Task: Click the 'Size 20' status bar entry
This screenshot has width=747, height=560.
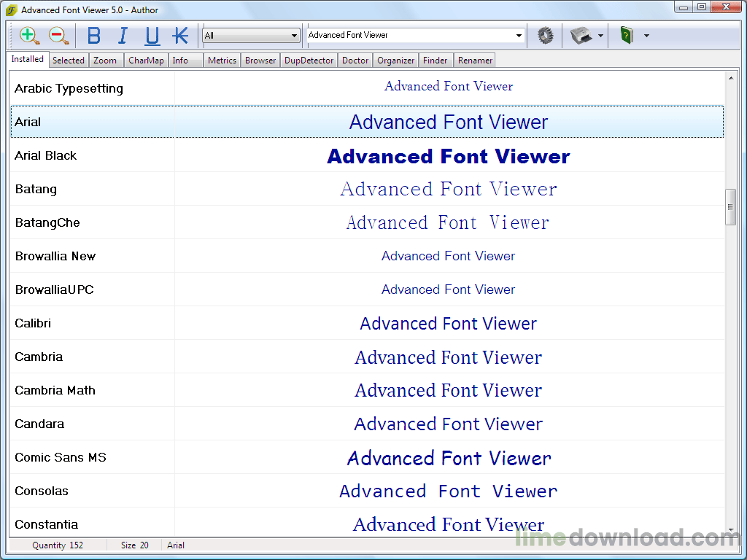Action: coord(135,545)
